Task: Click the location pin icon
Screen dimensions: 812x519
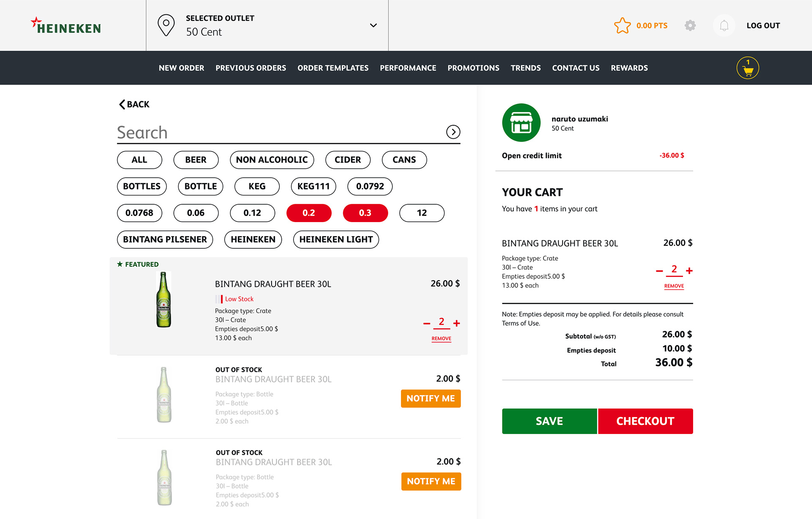Action: tap(166, 25)
